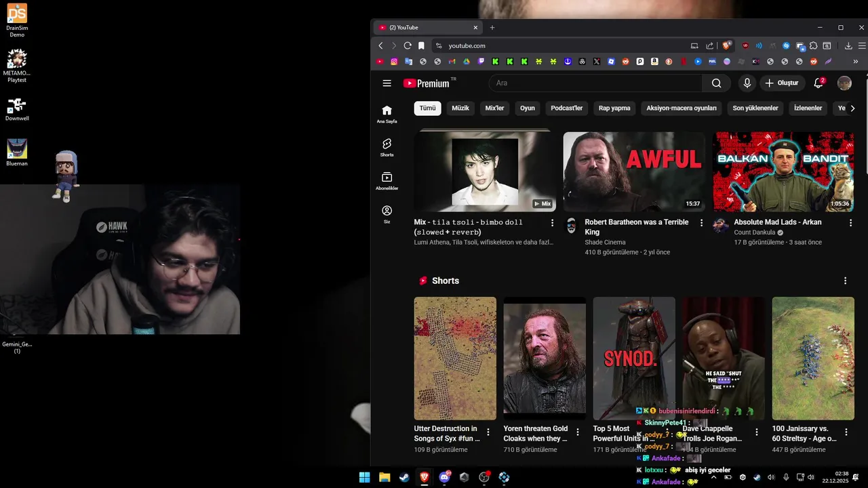
Task: Open the Shade Cinema channel link
Action: click(605, 242)
